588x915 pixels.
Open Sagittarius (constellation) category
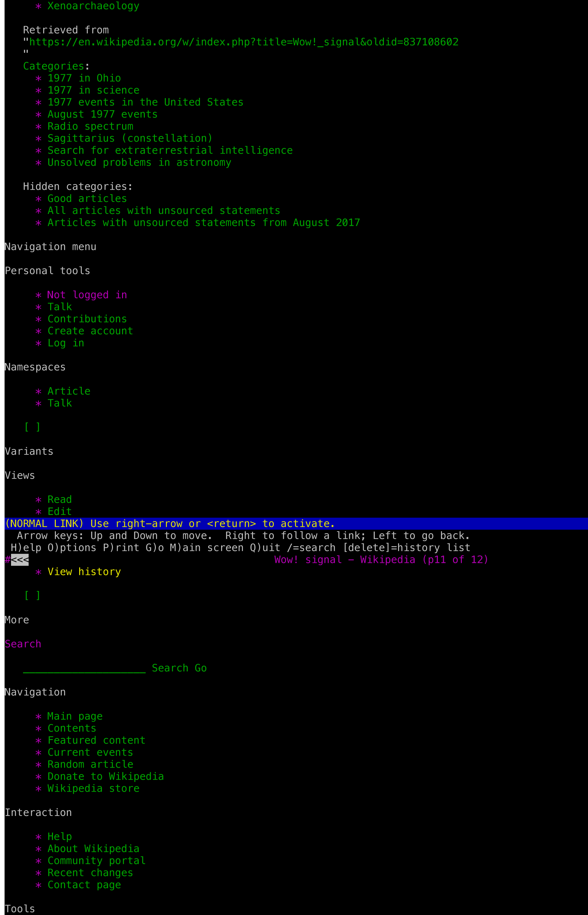[x=130, y=138]
